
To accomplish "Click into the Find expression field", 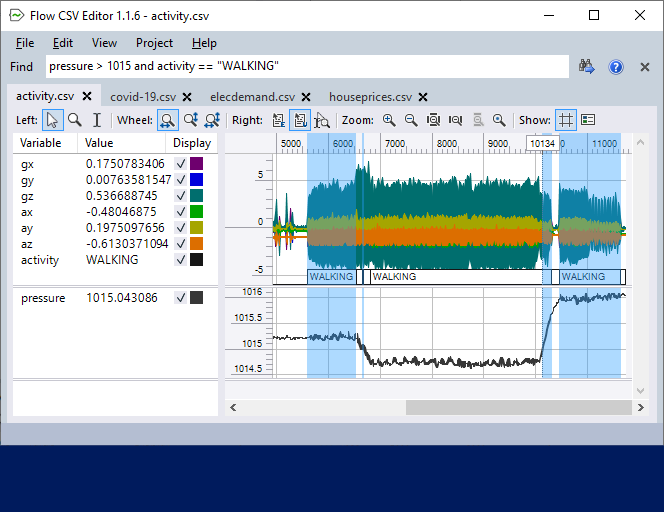I will pos(307,66).
